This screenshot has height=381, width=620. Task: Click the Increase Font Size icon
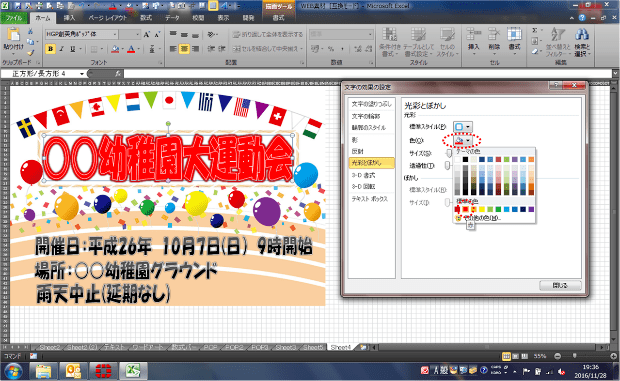[147, 35]
